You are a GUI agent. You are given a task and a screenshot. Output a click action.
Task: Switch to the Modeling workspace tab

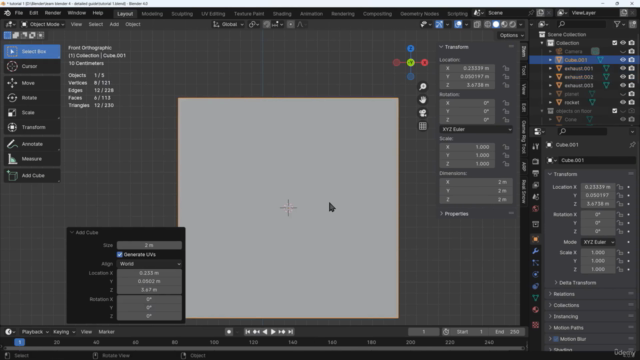pyautogui.click(x=152, y=14)
